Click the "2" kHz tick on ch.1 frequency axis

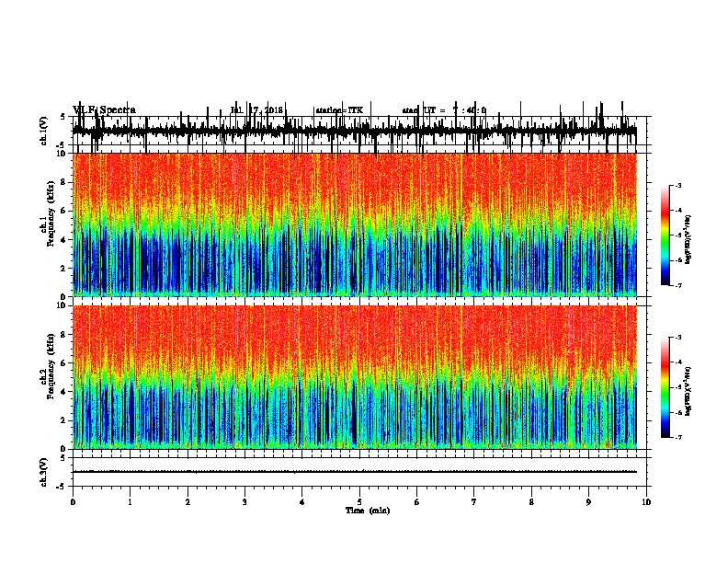coord(64,269)
